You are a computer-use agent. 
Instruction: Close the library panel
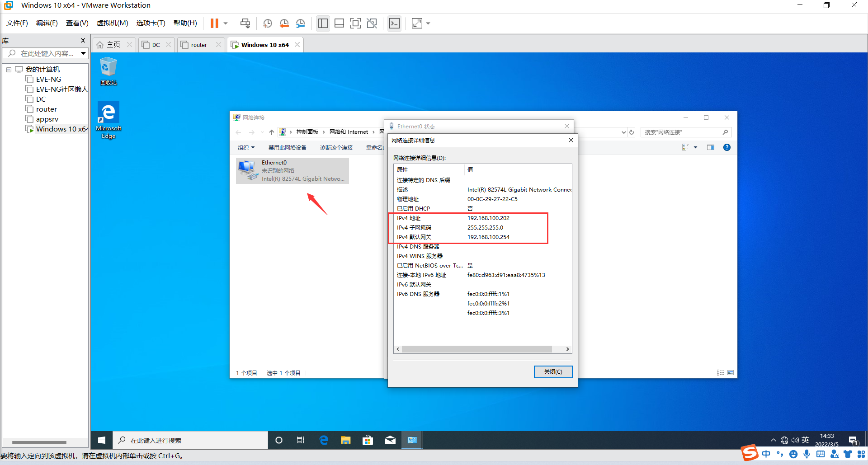point(83,41)
